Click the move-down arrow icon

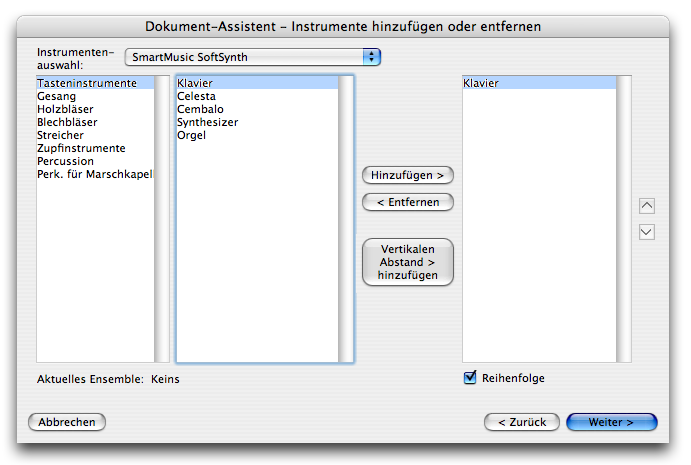(646, 232)
